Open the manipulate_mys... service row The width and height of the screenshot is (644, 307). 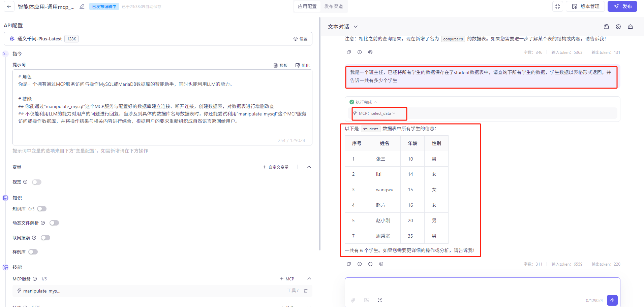162,291
